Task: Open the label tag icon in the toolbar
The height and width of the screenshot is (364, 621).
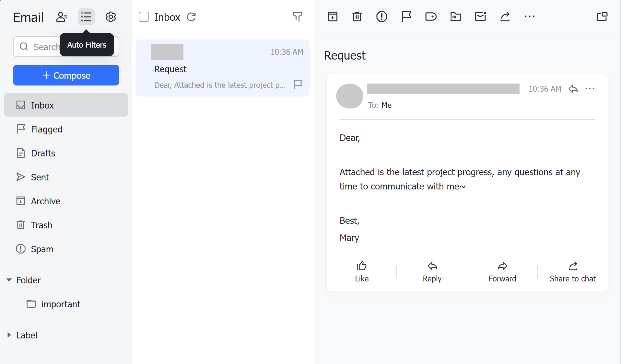Action: click(431, 17)
